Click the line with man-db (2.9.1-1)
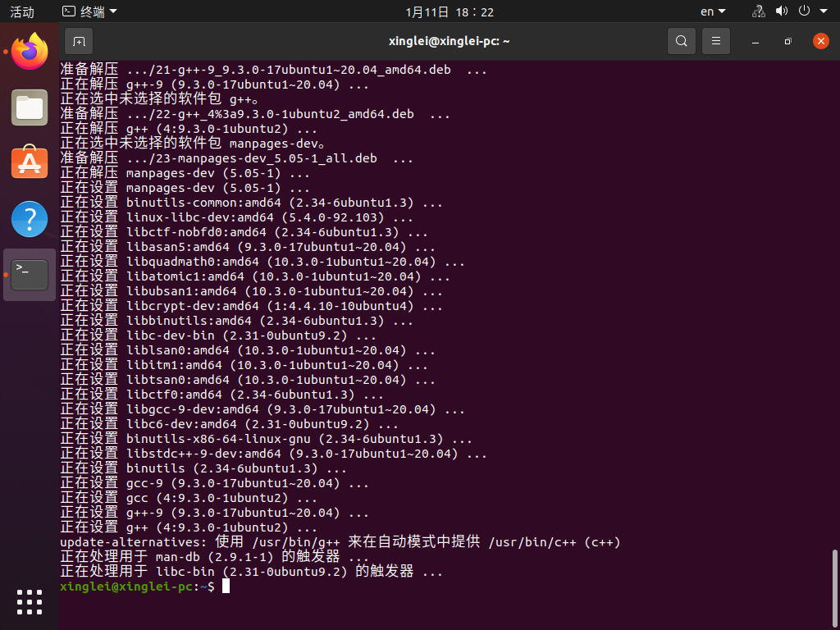 tap(214, 557)
